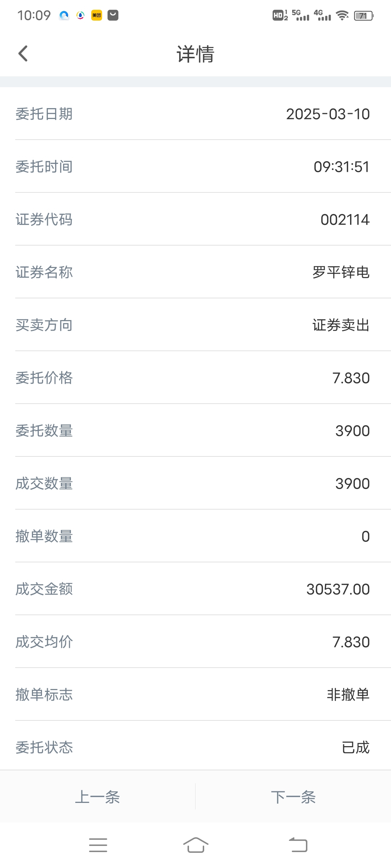Screen dimensions: 391x868
Task: Tap the Wi-Fi signal icon
Action: (342, 16)
